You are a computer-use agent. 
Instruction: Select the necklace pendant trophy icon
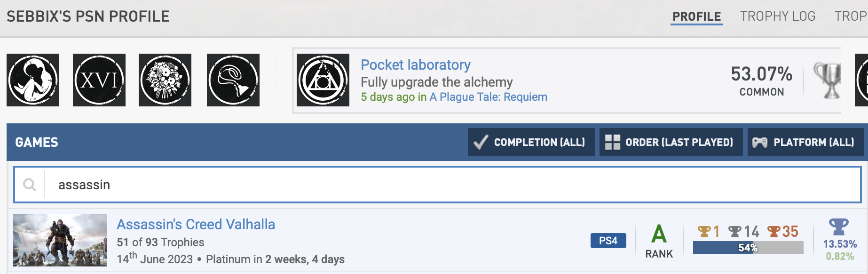click(233, 80)
